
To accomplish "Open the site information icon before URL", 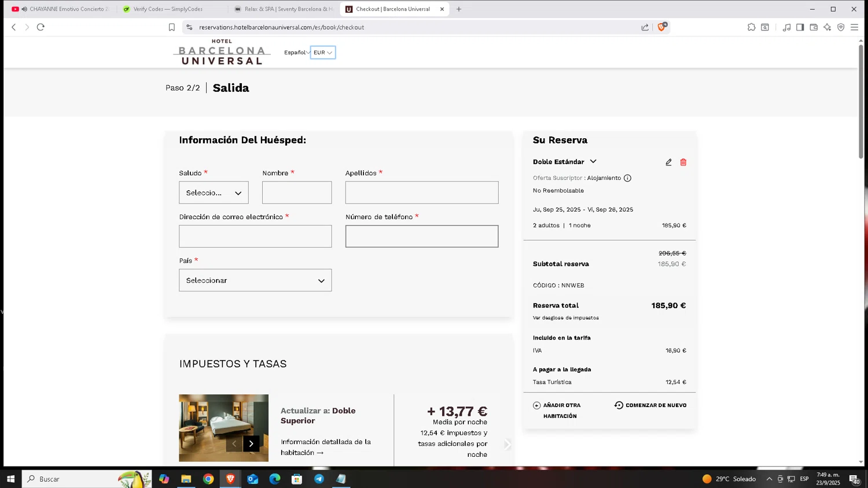I will (189, 27).
